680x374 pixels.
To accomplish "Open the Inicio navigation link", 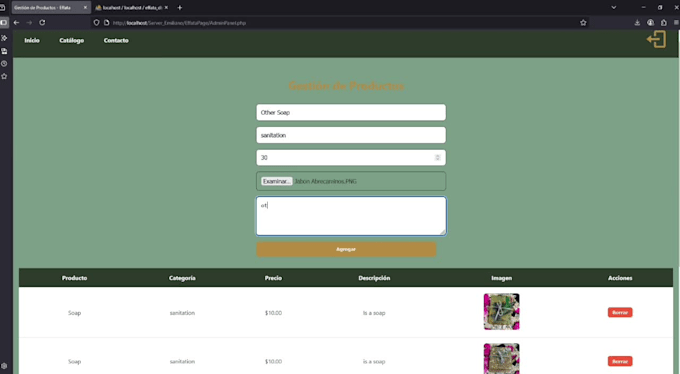I will tap(32, 40).
